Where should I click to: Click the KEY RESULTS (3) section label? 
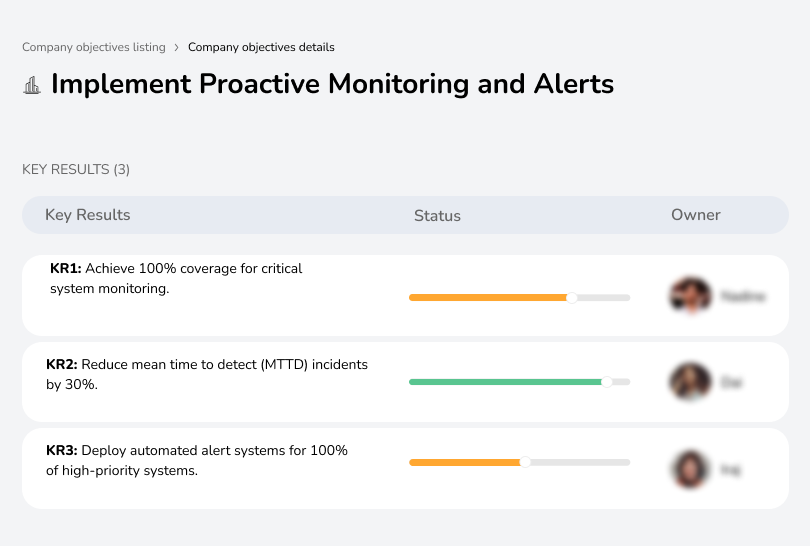pos(76,169)
